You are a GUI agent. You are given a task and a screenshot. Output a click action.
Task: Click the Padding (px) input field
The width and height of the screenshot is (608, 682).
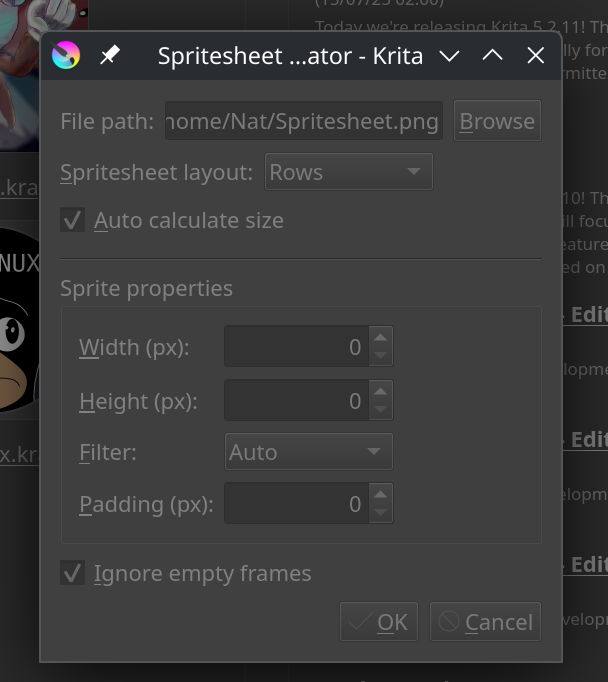tap(297, 503)
